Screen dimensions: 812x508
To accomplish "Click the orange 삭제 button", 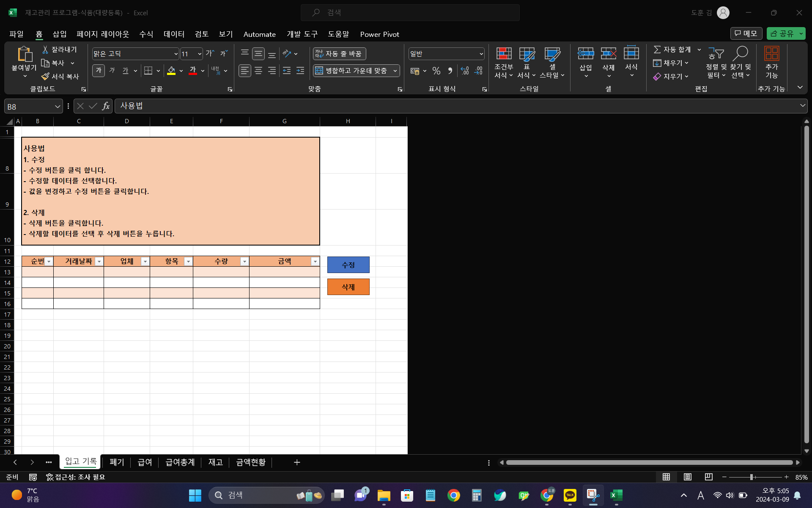I will point(348,287).
